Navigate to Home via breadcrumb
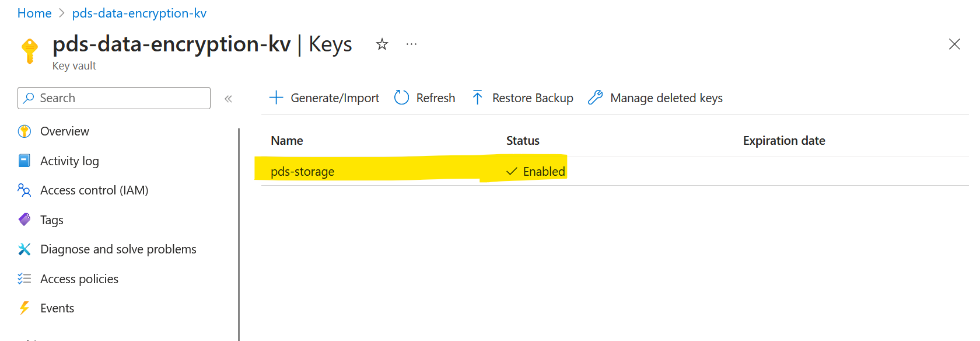980x341 pixels. click(x=34, y=13)
